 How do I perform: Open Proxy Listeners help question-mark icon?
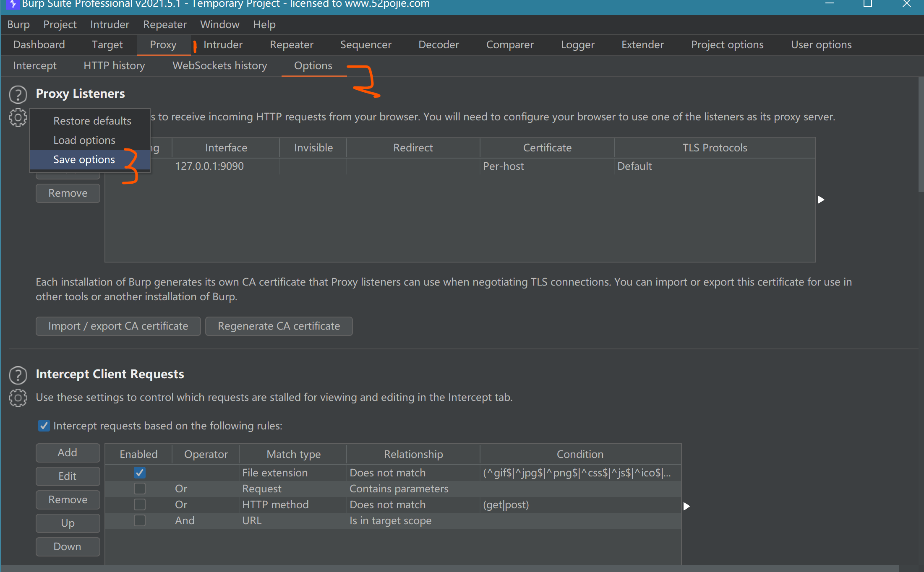coord(18,95)
